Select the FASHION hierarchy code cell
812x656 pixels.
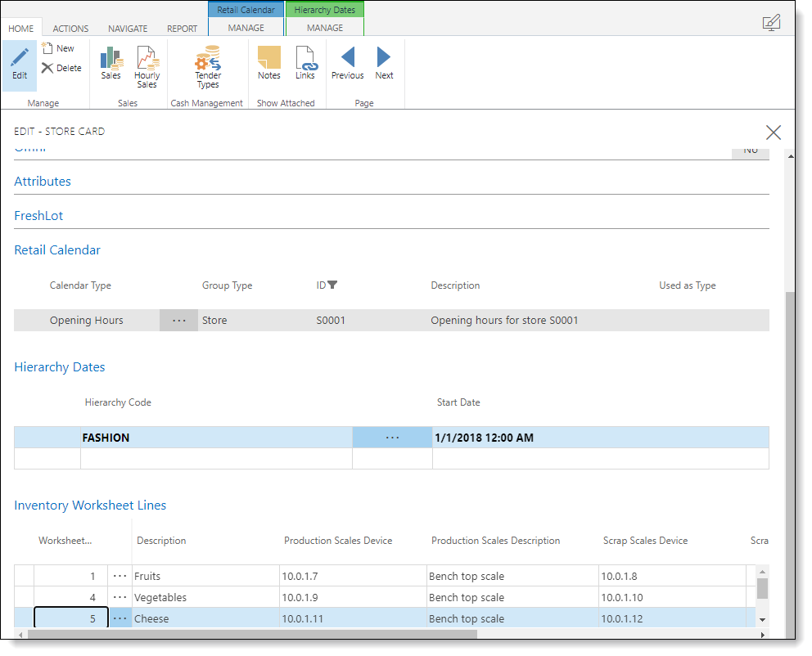click(216, 438)
